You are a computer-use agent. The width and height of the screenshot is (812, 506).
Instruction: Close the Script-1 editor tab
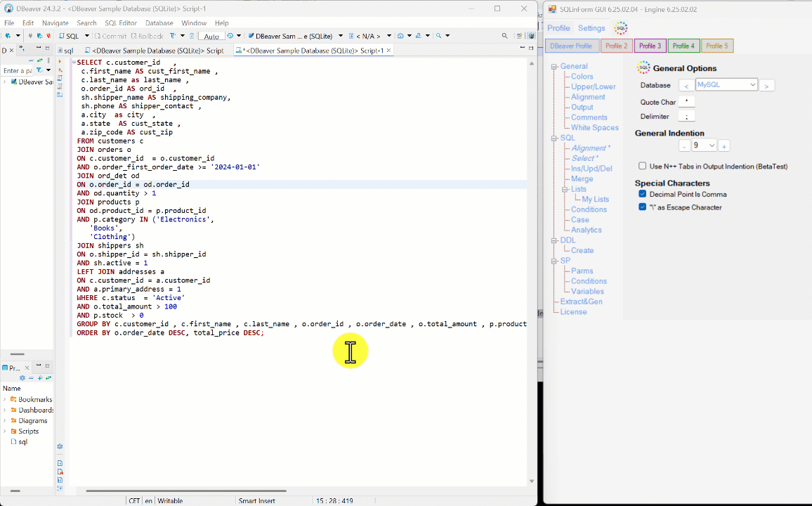point(388,50)
